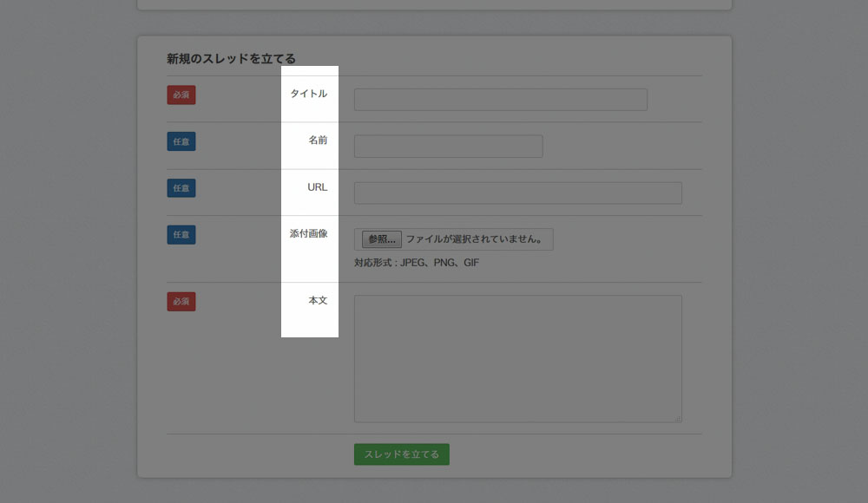Click the 任意 badge beside 名前
The height and width of the screenshot is (503, 868).
(x=181, y=141)
